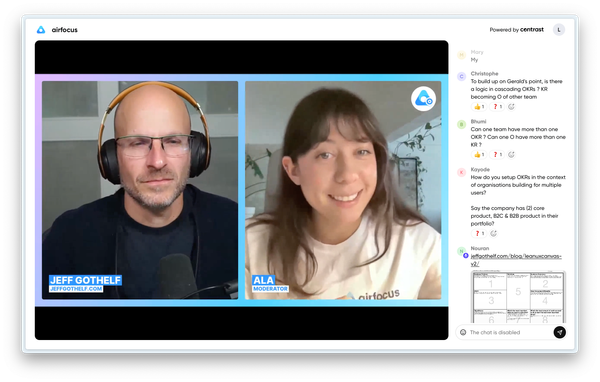The image size is (600, 382).
Task: Click Kayode's 'Say the company has (2) core' message
Action: pos(514,216)
